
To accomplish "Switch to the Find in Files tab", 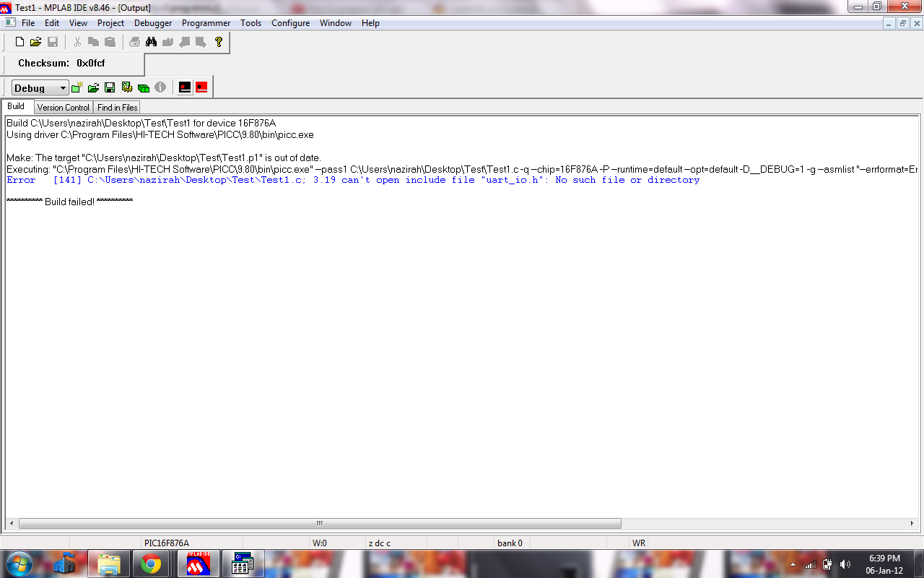I will tap(118, 108).
